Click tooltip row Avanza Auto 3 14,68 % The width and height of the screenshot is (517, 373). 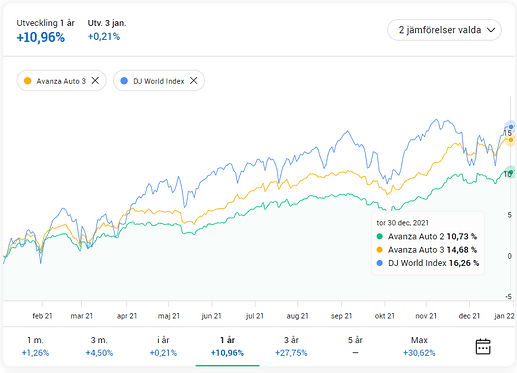(x=427, y=250)
